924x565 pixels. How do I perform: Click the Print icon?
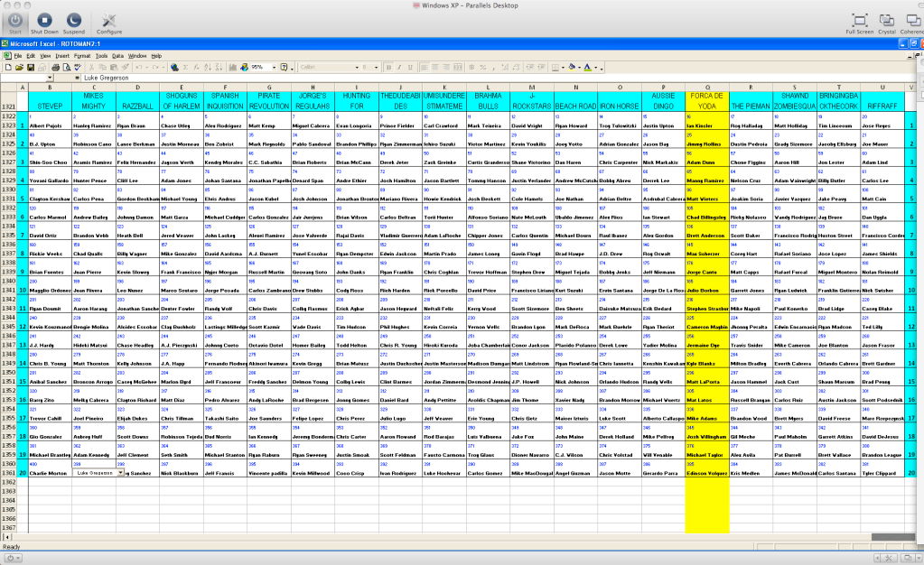55,67
